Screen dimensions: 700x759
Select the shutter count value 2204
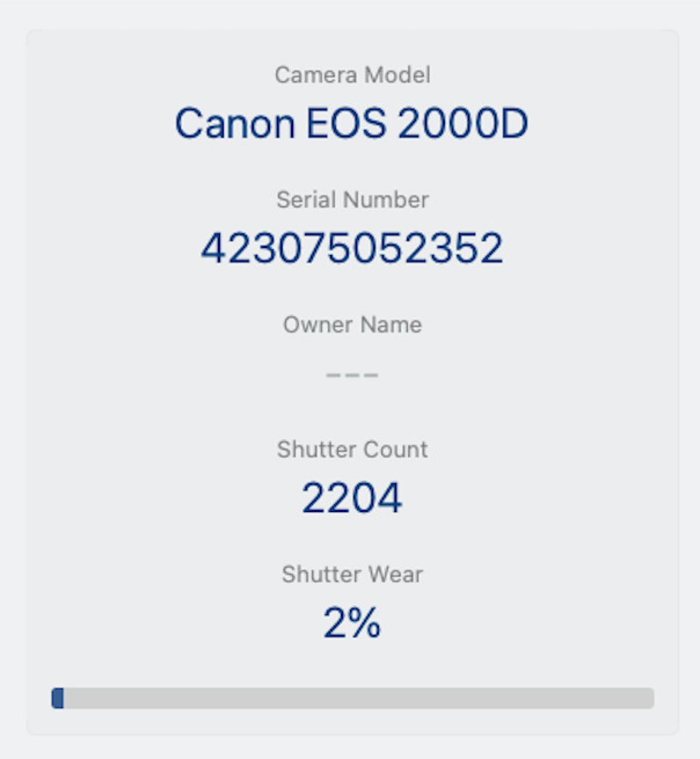pos(352,498)
